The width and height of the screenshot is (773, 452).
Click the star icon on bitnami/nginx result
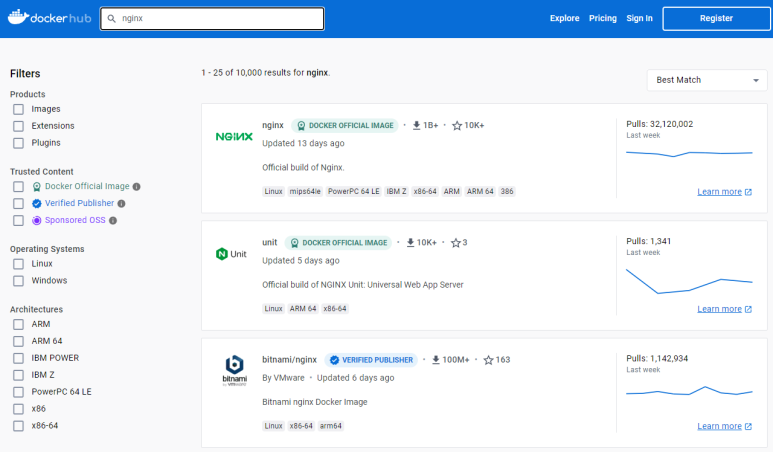488,360
